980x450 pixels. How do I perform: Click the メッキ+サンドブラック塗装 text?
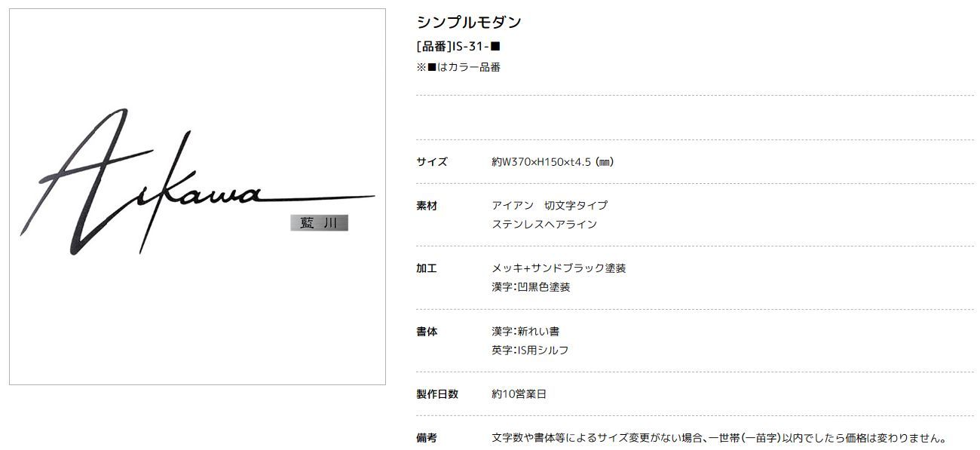pos(559,268)
